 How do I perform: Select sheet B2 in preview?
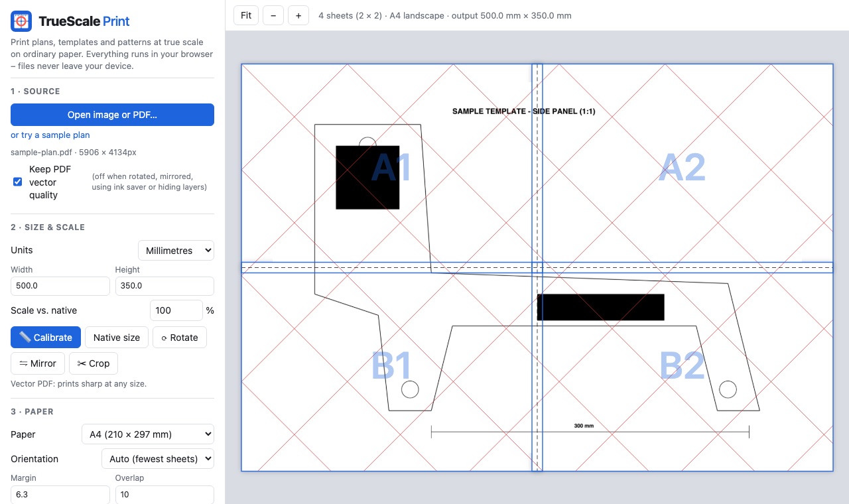[x=682, y=366]
